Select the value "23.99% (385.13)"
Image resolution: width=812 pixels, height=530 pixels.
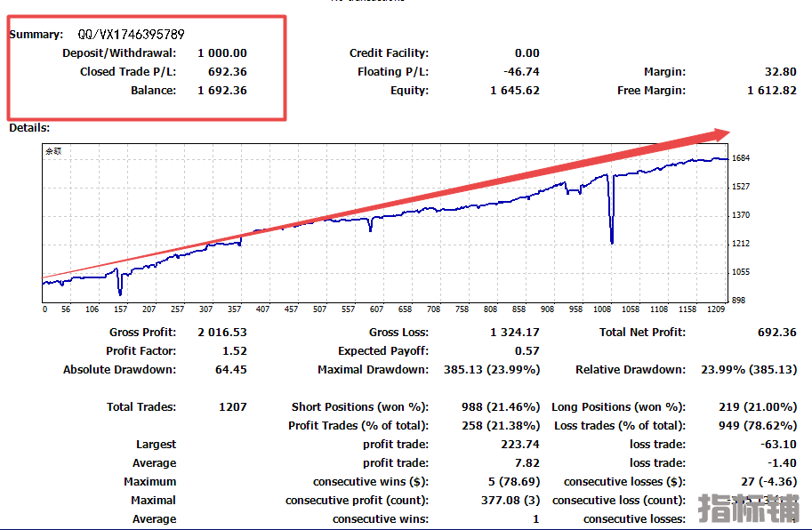(x=749, y=370)
